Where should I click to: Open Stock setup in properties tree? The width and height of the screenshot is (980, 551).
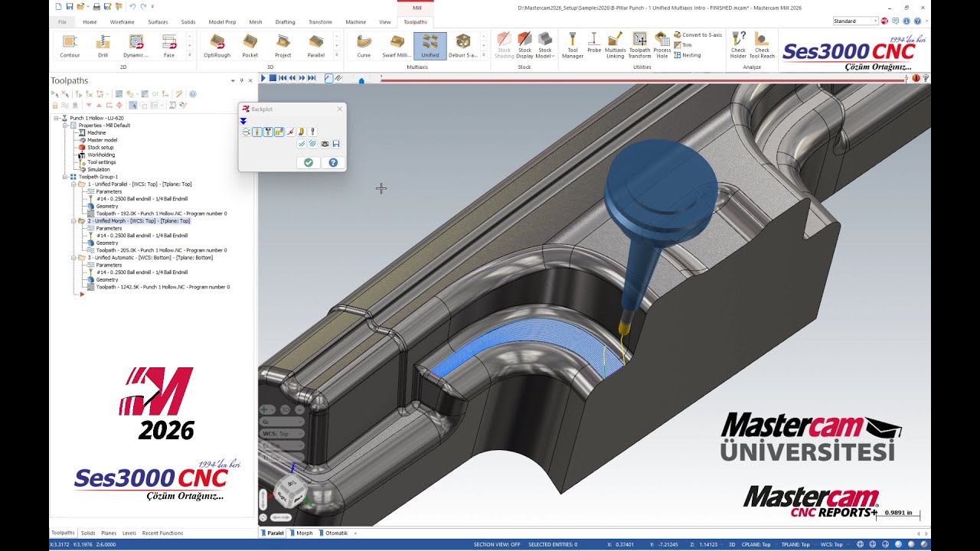100,148
